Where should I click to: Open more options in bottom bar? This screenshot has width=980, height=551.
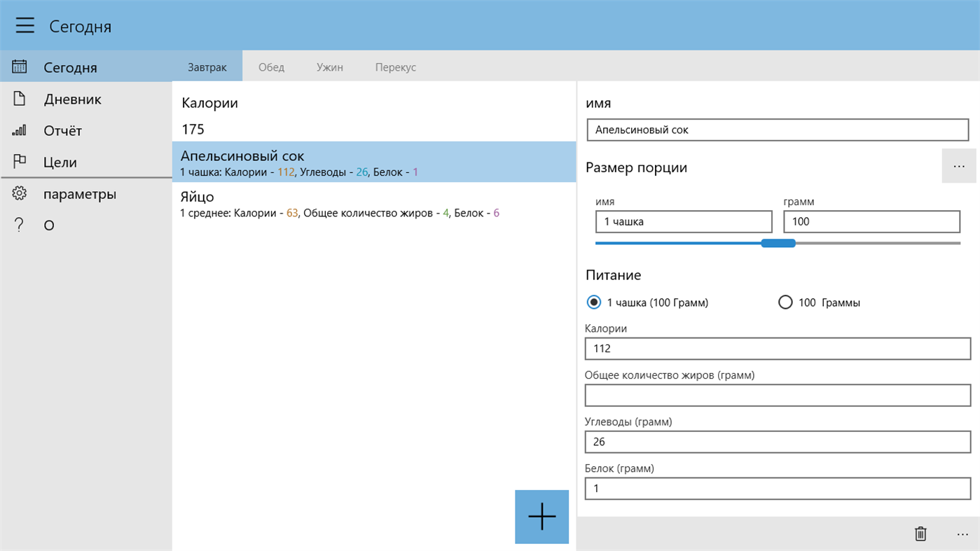click(x=962, y=534)
